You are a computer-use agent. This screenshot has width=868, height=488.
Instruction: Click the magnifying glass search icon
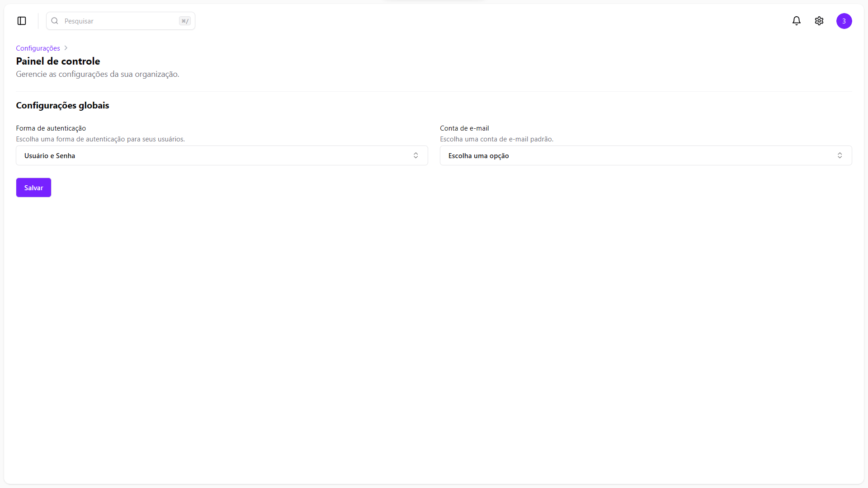[x=55, y=21]
